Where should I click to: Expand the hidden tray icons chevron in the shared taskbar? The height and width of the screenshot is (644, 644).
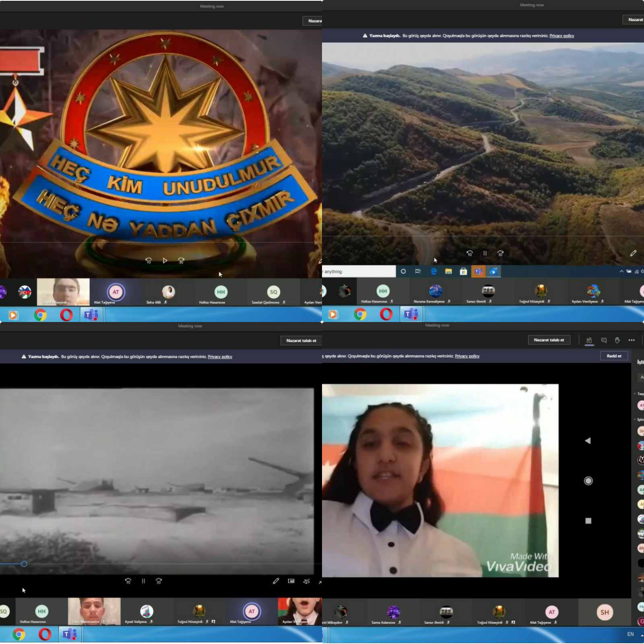click(621, 271)
